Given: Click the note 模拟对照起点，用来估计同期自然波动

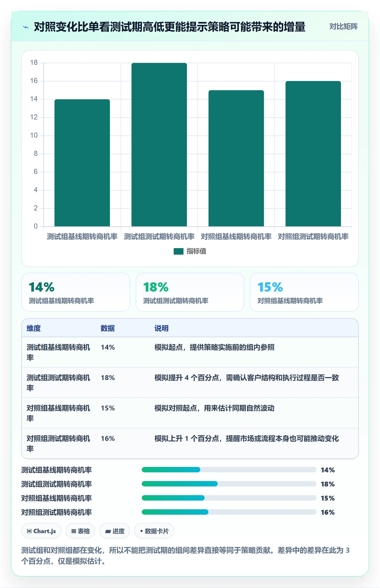Looking at the screenshot, I should [x=214, y=408].
